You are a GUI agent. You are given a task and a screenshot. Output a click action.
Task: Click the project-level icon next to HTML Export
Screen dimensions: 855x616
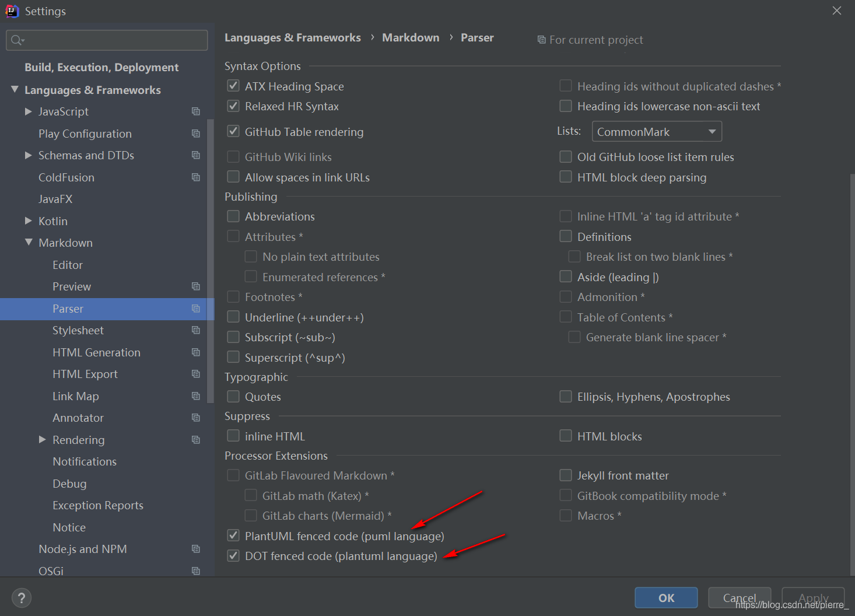[x=196, y=374]
